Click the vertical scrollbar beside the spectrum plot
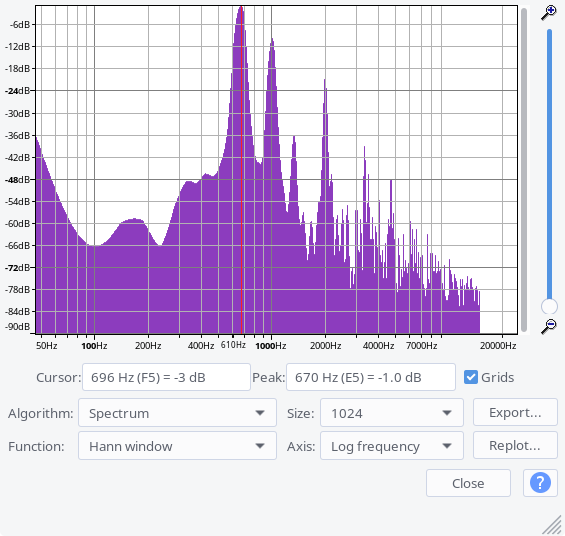The height and width of the screenshot is (536, 565). 524,169
